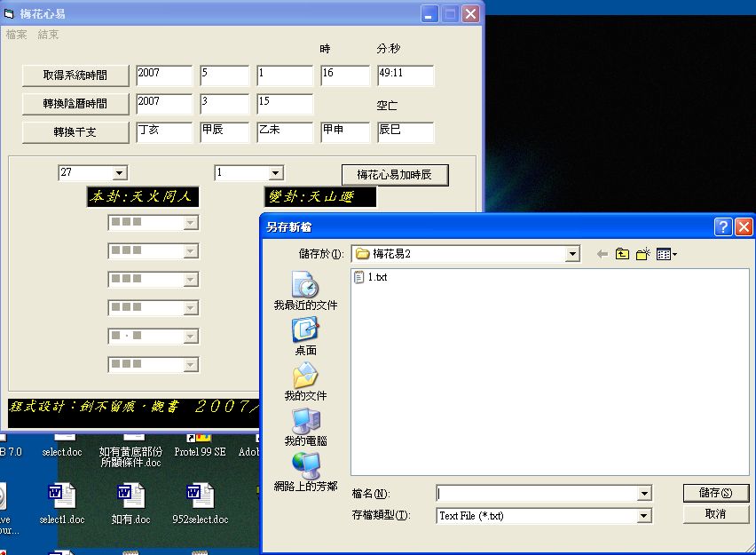Click the 取得系統時間 button
The image size is (756, 555).
(75, 75)
